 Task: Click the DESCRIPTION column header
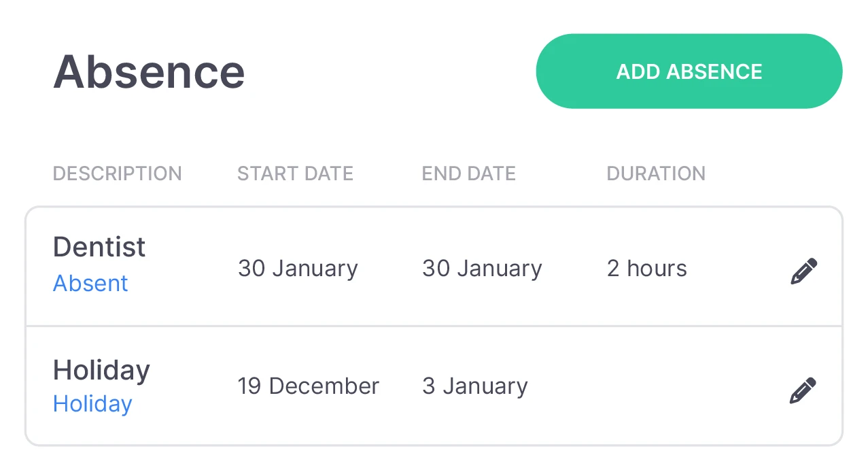point(117,173)
